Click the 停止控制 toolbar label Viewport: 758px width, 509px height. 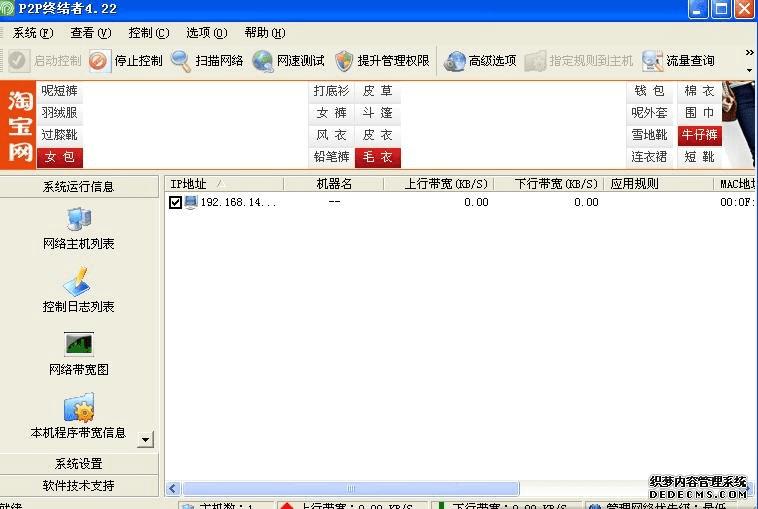click(138, 61)
